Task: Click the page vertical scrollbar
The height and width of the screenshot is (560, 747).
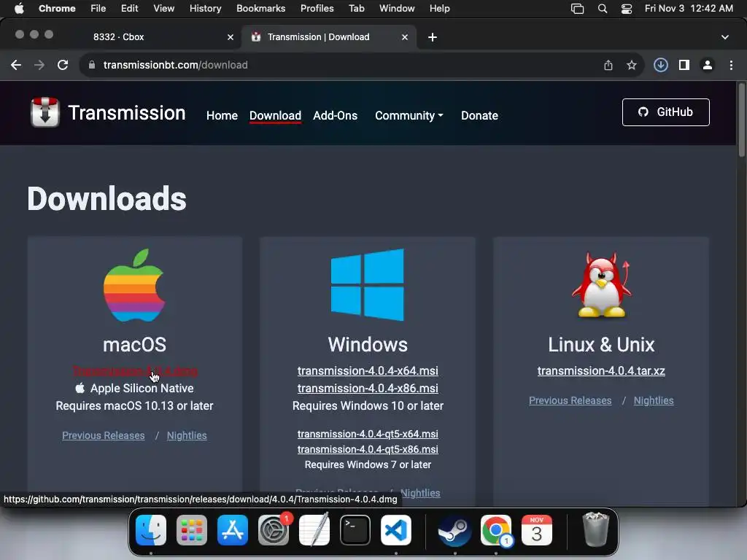Action: click(x=741, y=120)
